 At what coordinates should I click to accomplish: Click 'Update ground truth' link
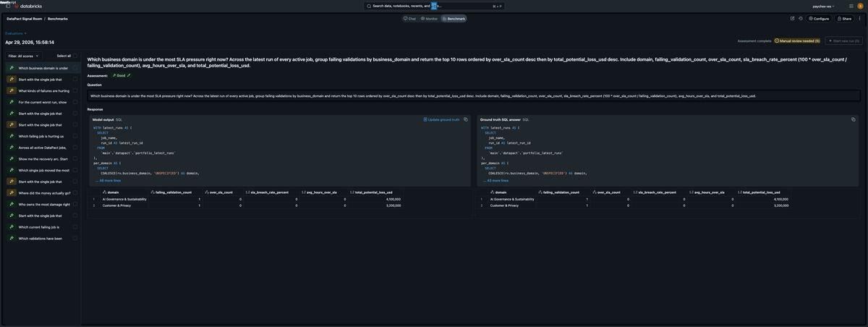[x=441, y=119]
